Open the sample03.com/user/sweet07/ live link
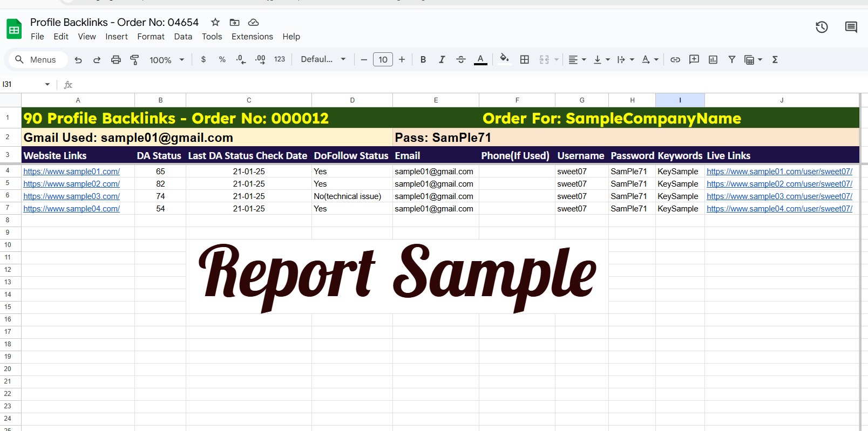 pyautogui.click(x=779, y=196)
